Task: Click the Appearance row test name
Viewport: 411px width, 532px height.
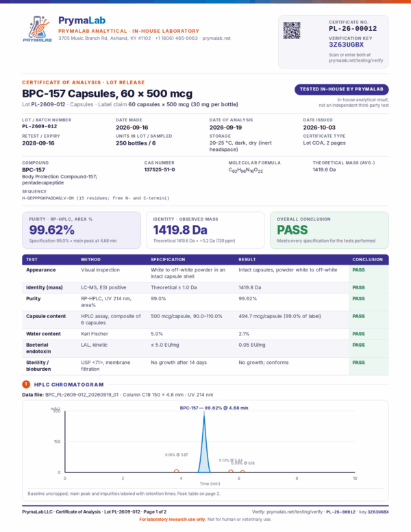Action: 40,270
